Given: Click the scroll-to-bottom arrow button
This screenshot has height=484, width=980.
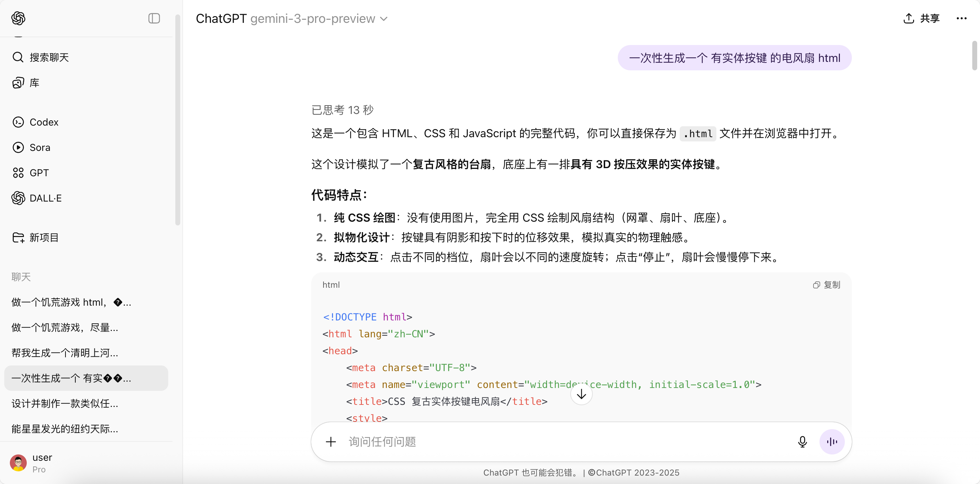Looking at the screenshot, I should (581, 395).
